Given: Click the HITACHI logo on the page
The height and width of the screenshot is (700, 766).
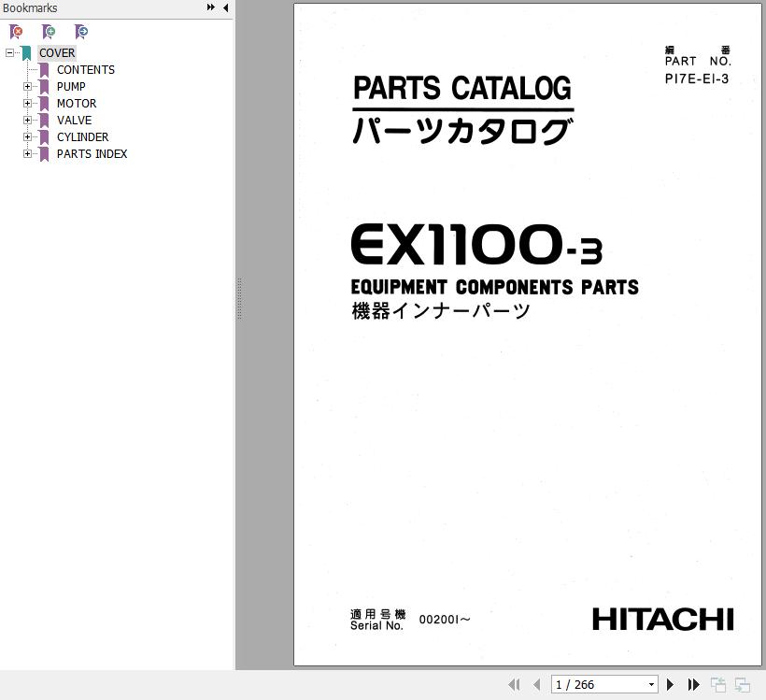Looking at the screenshot, I should tap(663, 620).
